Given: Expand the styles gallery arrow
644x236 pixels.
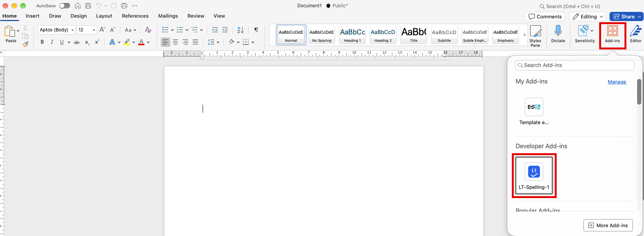Looking at the screenshot, I should (x=524, y=35).
